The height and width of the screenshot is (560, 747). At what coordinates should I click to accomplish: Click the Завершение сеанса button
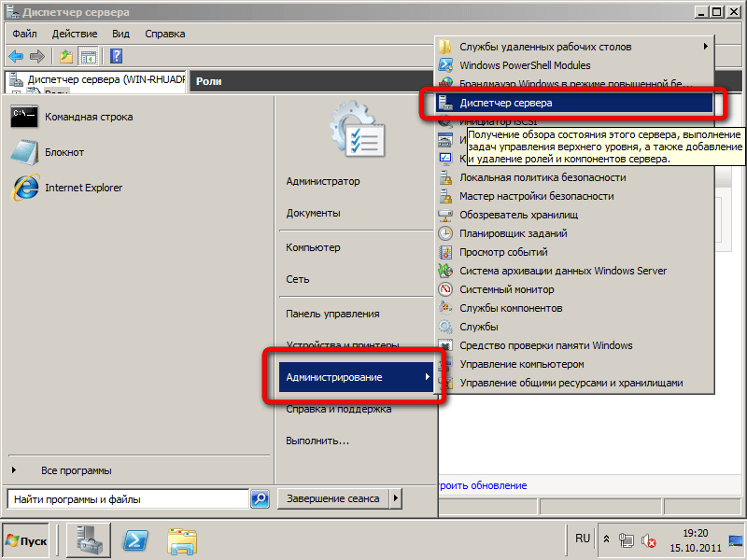click(x=333, y=498)
